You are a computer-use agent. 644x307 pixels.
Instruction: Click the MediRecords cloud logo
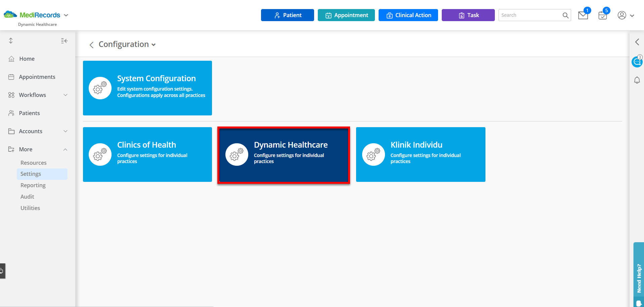point(10,14)
